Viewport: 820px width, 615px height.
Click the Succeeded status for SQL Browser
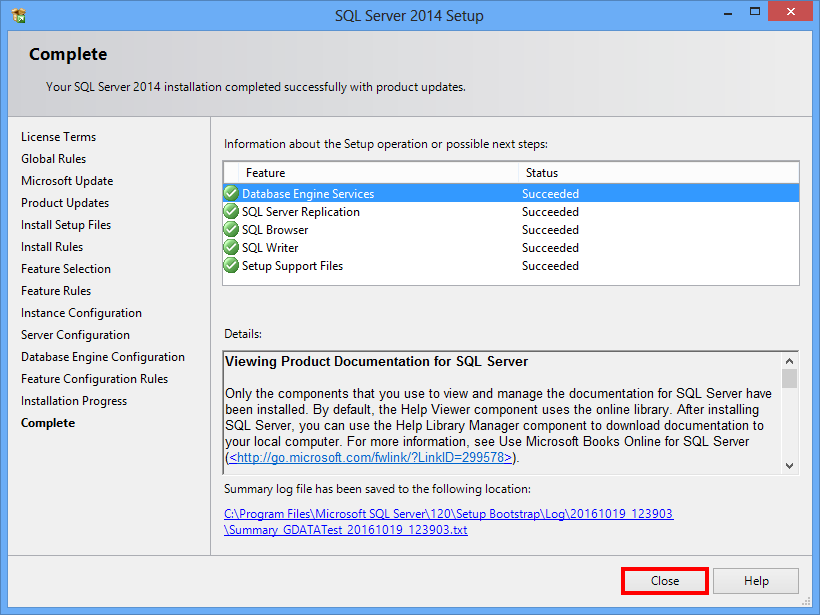[x=550, y=230]
